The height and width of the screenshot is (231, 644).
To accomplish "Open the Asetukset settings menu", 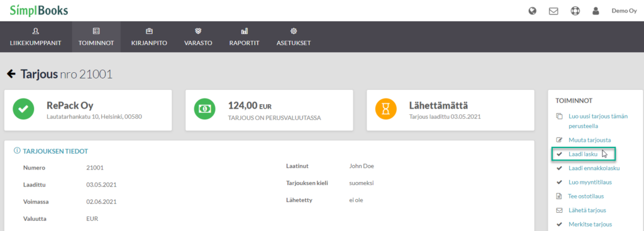I will click(x=294, y=37).
